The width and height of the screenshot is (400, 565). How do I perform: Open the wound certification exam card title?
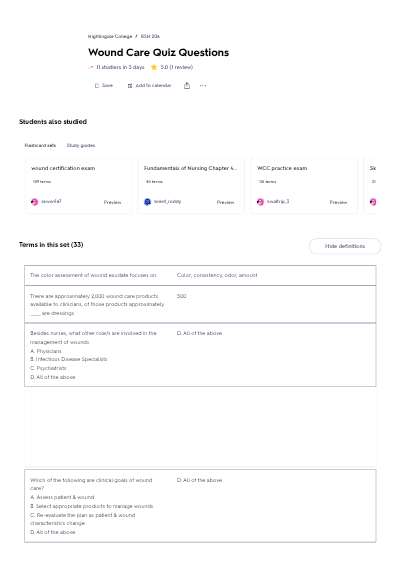(x=63, y=168)
